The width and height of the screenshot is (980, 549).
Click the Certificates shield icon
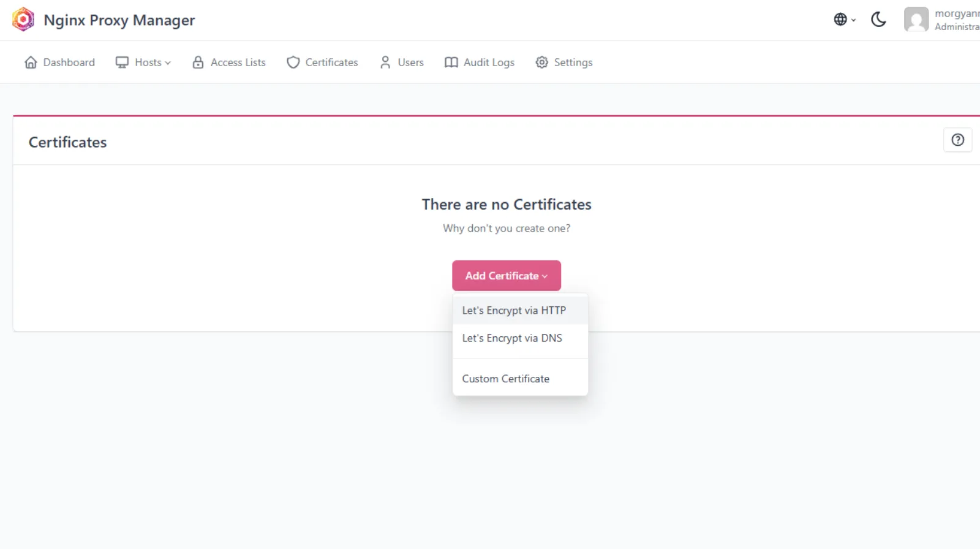(293, 62)
